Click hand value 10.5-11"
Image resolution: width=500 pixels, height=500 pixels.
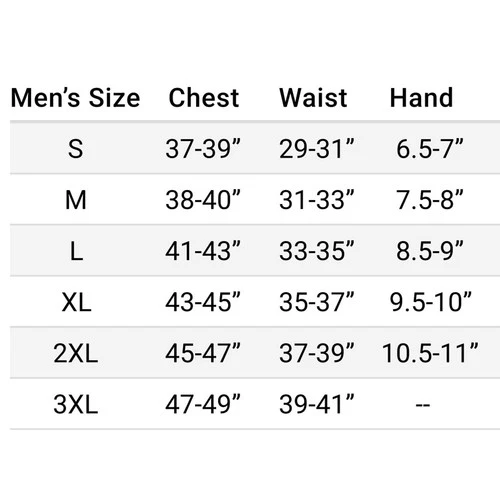(x=430, y=353)
